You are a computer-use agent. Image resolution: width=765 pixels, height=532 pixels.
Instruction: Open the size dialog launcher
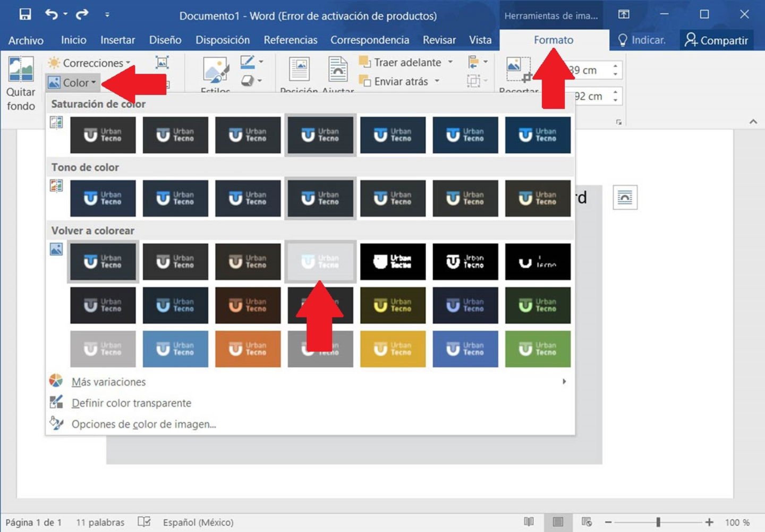pos(618,122)
